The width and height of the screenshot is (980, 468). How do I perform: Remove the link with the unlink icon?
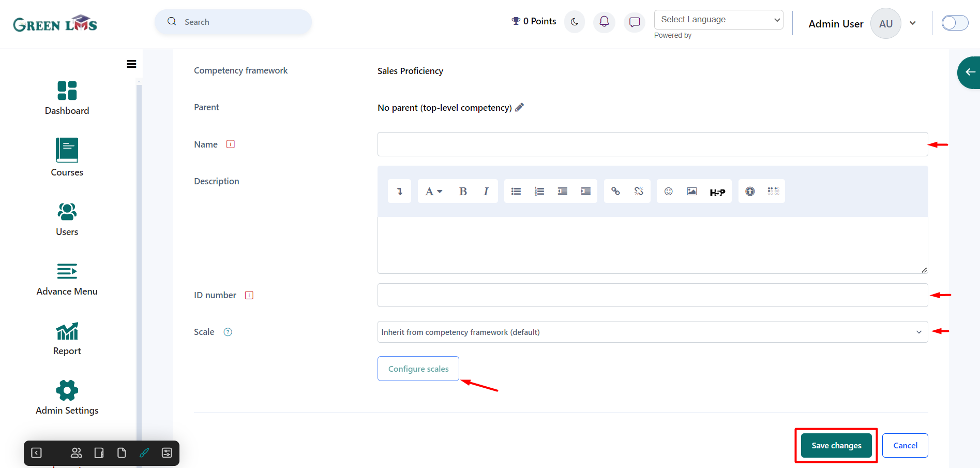[639, 192]
